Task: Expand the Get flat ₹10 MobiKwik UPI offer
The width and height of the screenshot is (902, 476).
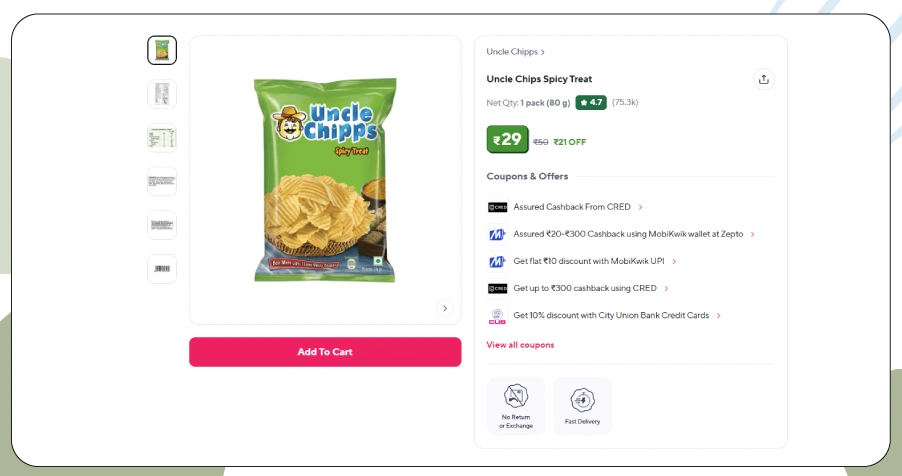Action: click(595, 261)
